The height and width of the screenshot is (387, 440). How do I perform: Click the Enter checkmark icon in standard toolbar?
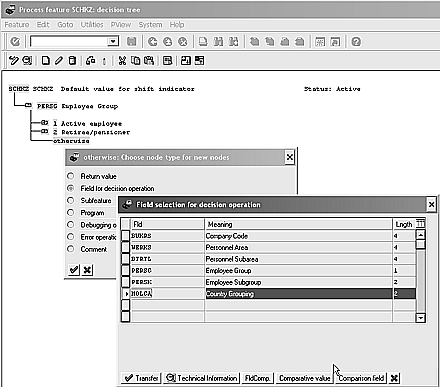coord(15,42)
